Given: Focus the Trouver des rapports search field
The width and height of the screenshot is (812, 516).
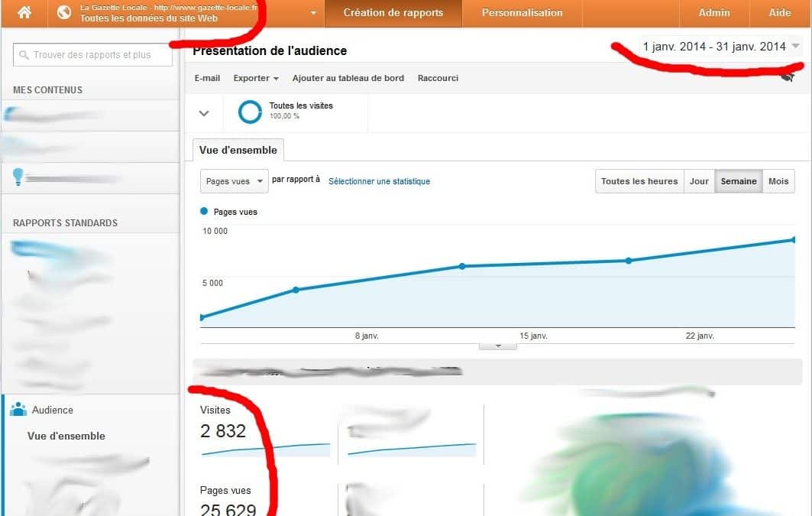Looking at the screenshot, I should (92, 55).
